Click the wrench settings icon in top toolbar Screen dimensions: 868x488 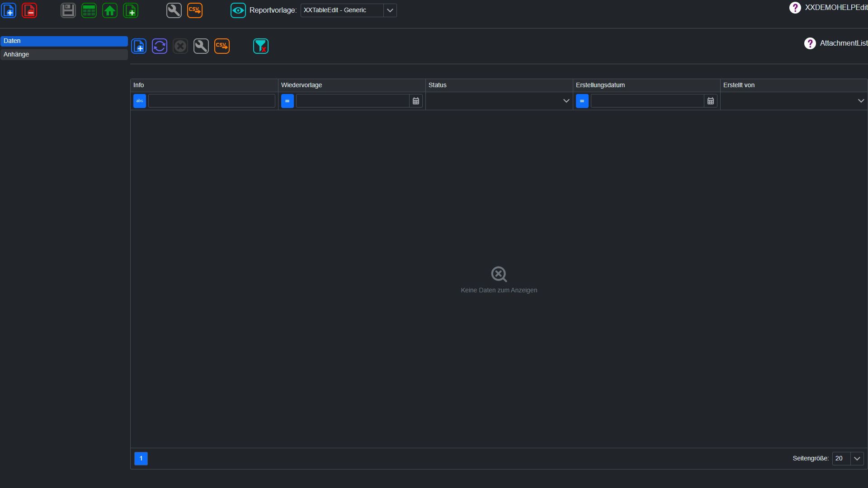(174, 10)
